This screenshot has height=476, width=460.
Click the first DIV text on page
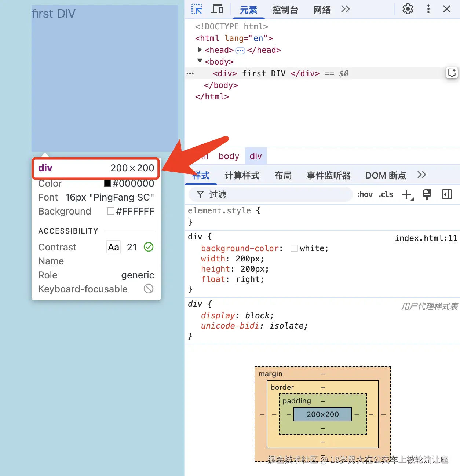[x=54, y=14]
